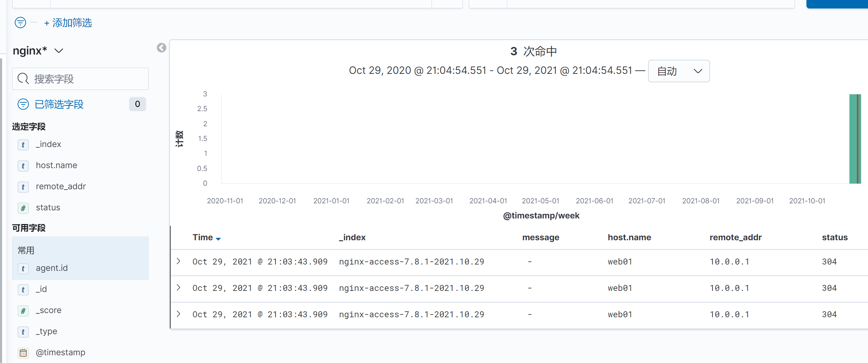Click the second row's 10.0.0.1 remote_addr value
868x363 pixels.
click(729, 288)
